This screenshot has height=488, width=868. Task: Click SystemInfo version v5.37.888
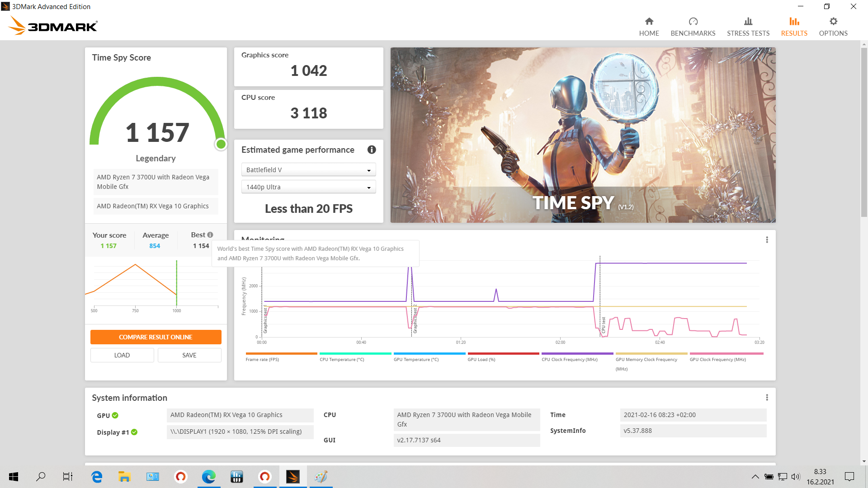point(693,431)
